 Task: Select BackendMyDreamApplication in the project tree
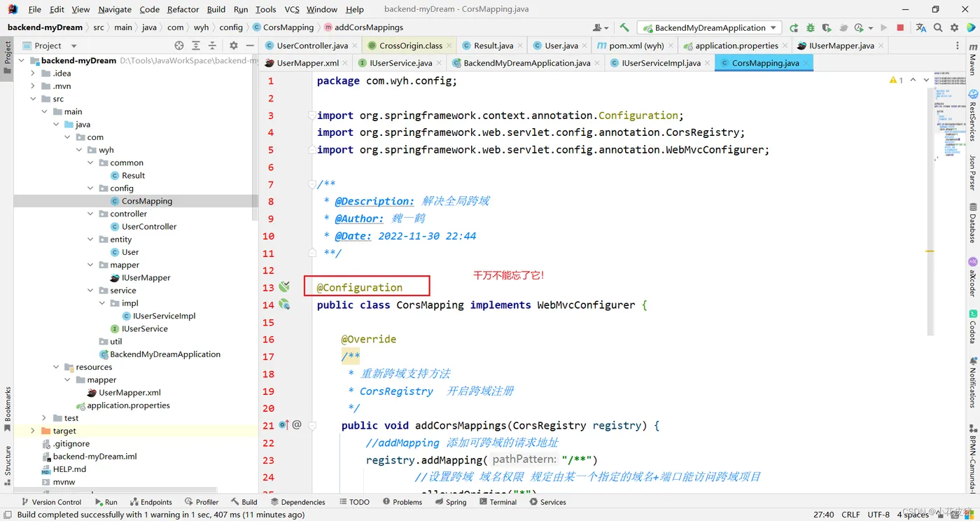(x=165, y=354)
